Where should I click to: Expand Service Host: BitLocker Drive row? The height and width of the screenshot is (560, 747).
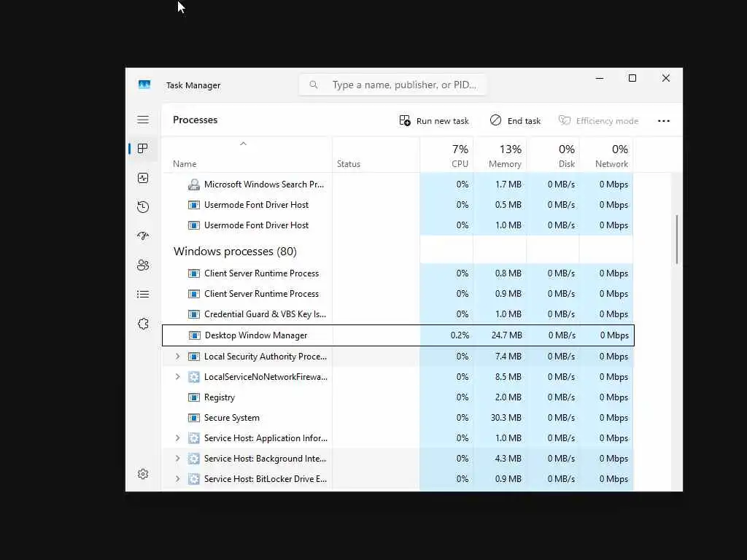coord(178,478)
